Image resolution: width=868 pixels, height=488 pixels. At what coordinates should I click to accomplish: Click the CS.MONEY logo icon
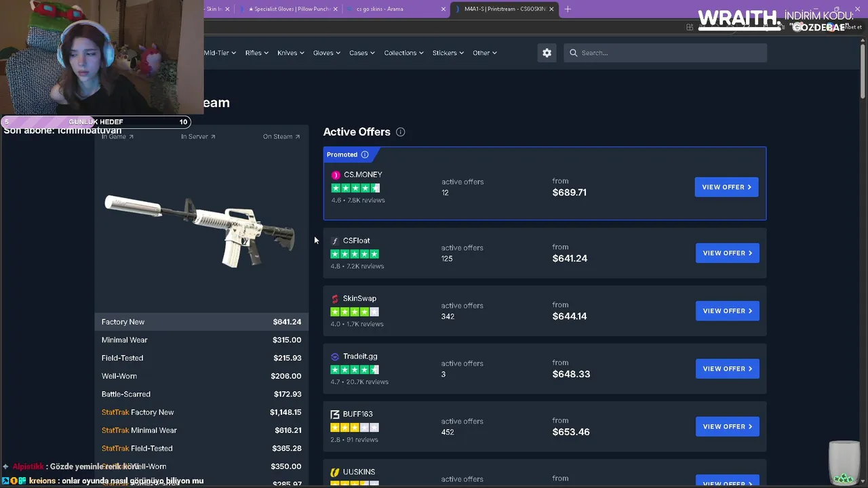click(335, 175)
